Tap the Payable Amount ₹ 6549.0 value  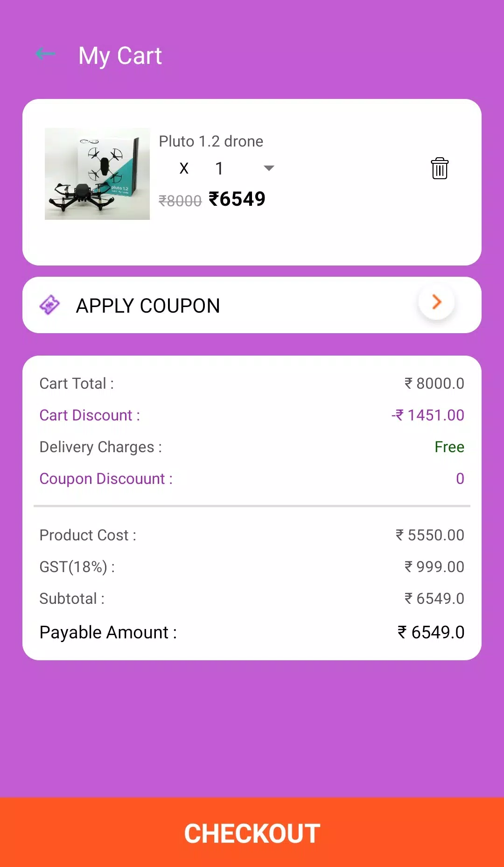coord(431,632)
